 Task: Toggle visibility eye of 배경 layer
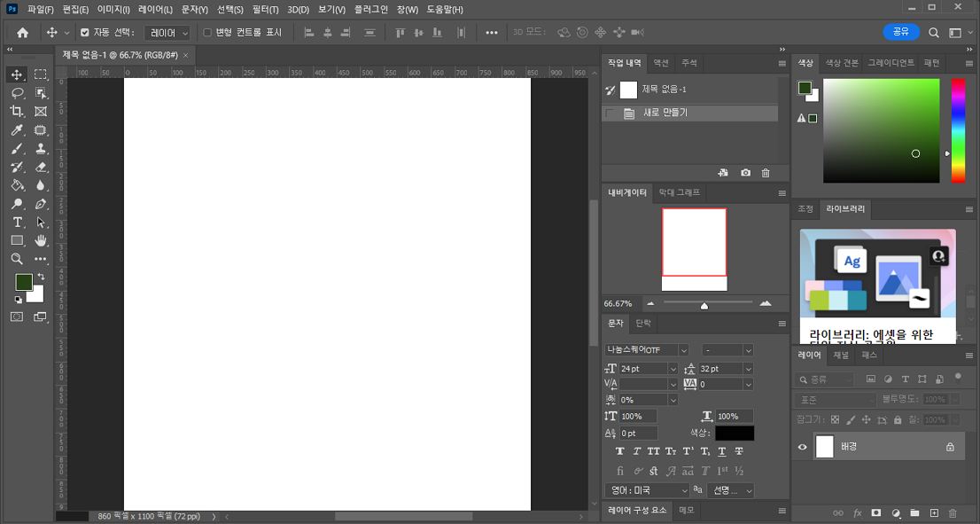point(803,447)
